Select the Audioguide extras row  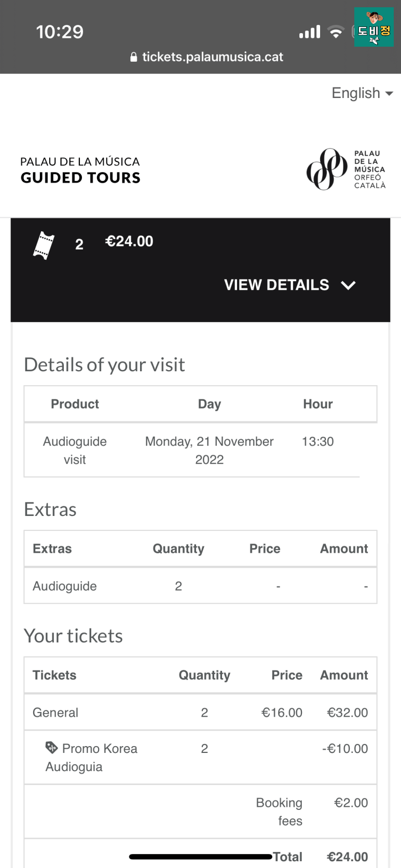(200, 586)
